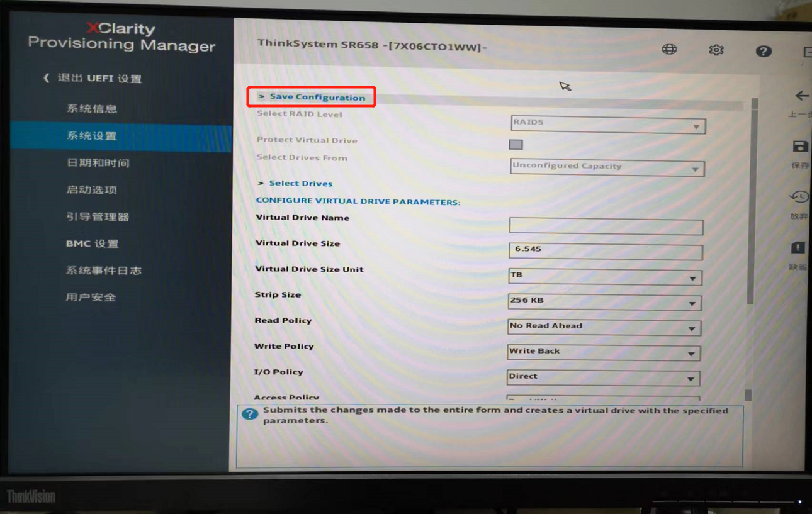Click the form's vertical scrollbar thumb

(x=753, y=201)
